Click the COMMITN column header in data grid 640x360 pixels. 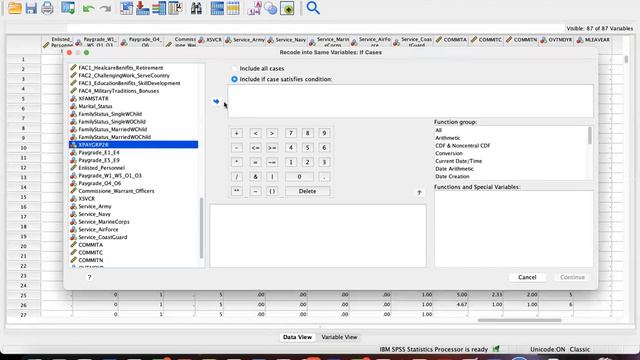point(522,40)
